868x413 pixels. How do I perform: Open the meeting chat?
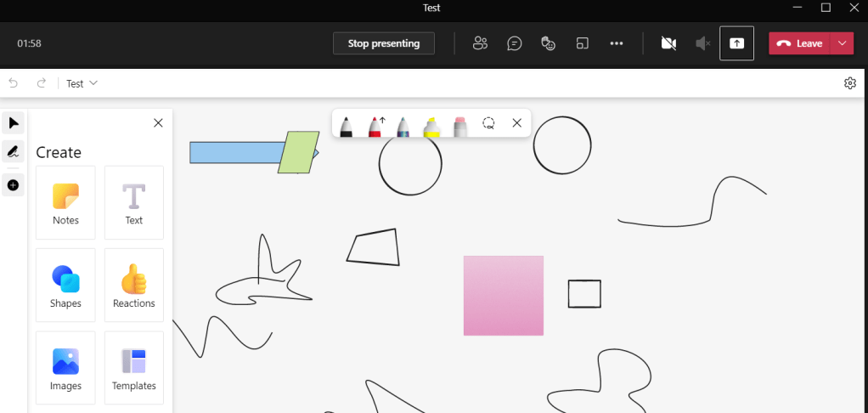click(515, 43)
